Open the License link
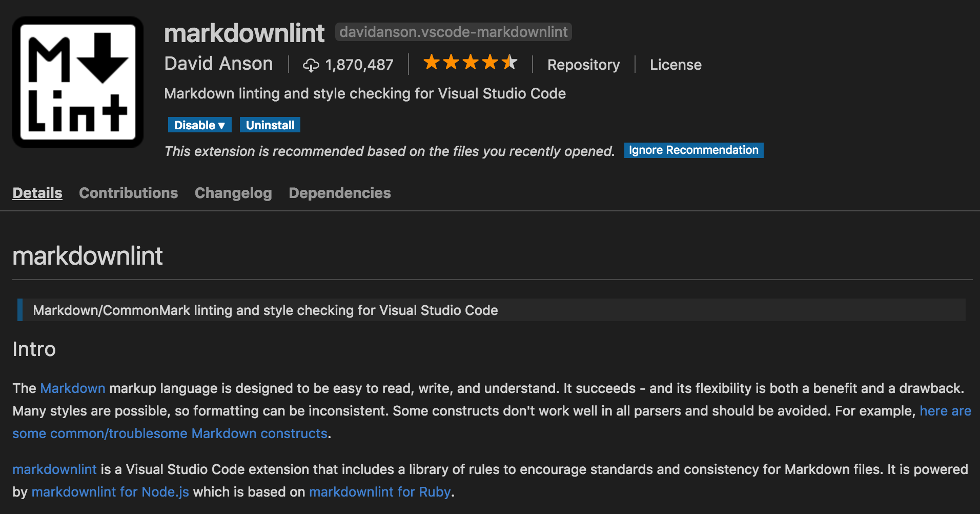The height and width of the screenshot is (514, 980). pyautogui.click(x=676, y=65)
